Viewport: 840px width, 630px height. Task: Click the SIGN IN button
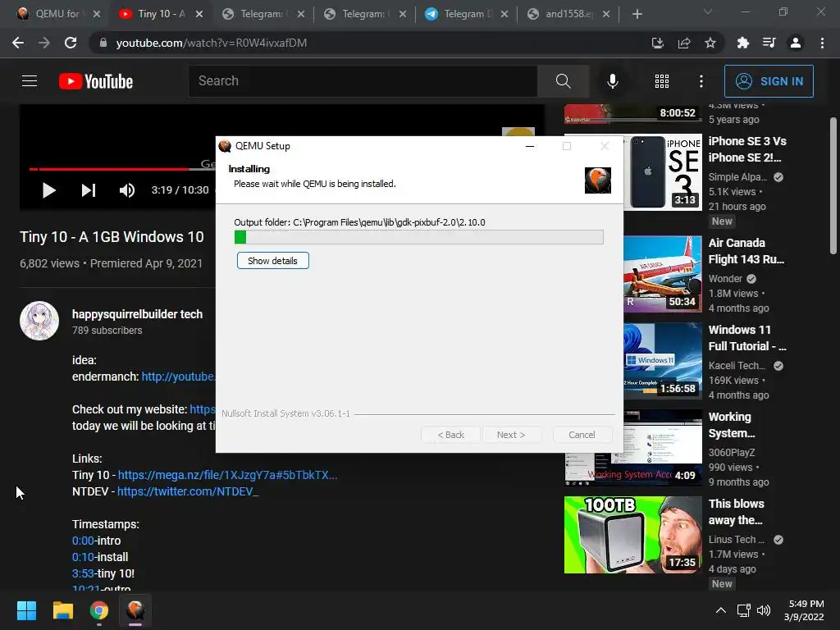[769, 81]
